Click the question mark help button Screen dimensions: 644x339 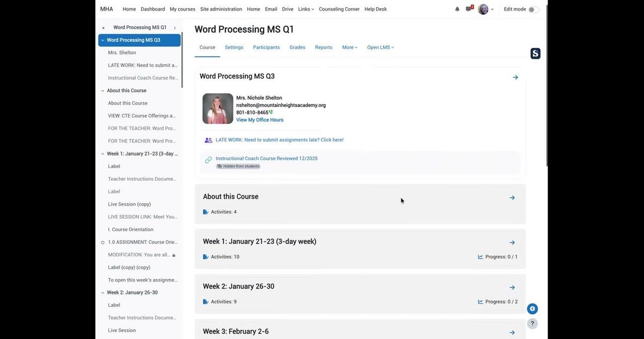pyautogui.click(x=532, y=323)
